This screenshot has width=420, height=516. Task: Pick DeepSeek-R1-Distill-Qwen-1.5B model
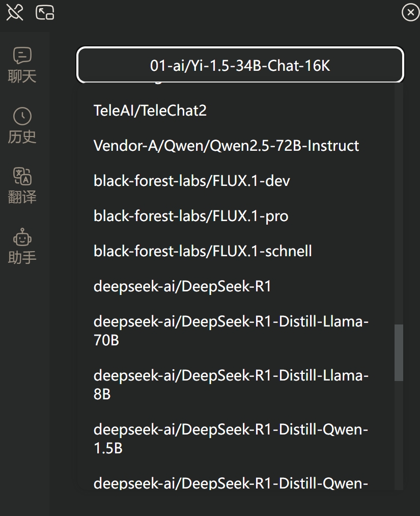(x=236, y=439)
